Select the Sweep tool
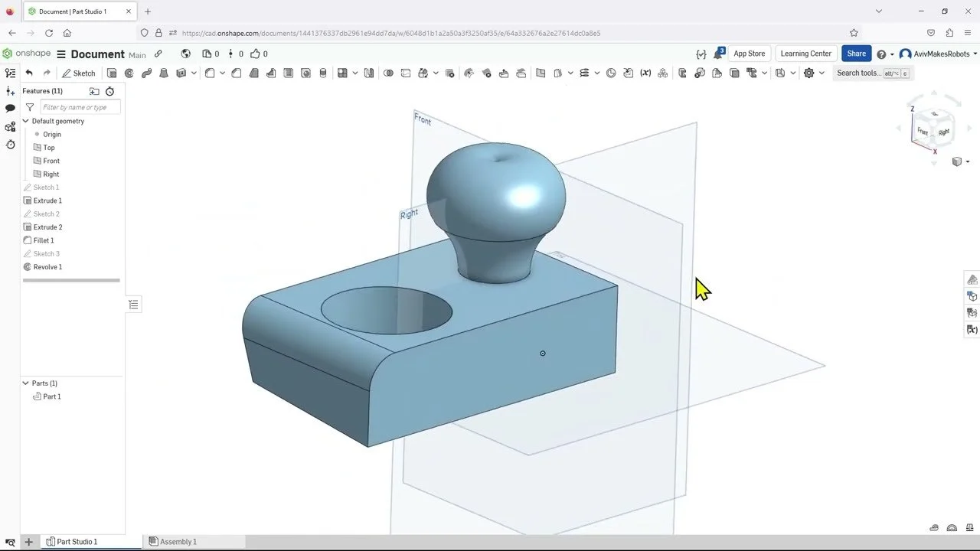Viewport: 980px width, 551px height. pyautogui.click(x=148, y=73)
